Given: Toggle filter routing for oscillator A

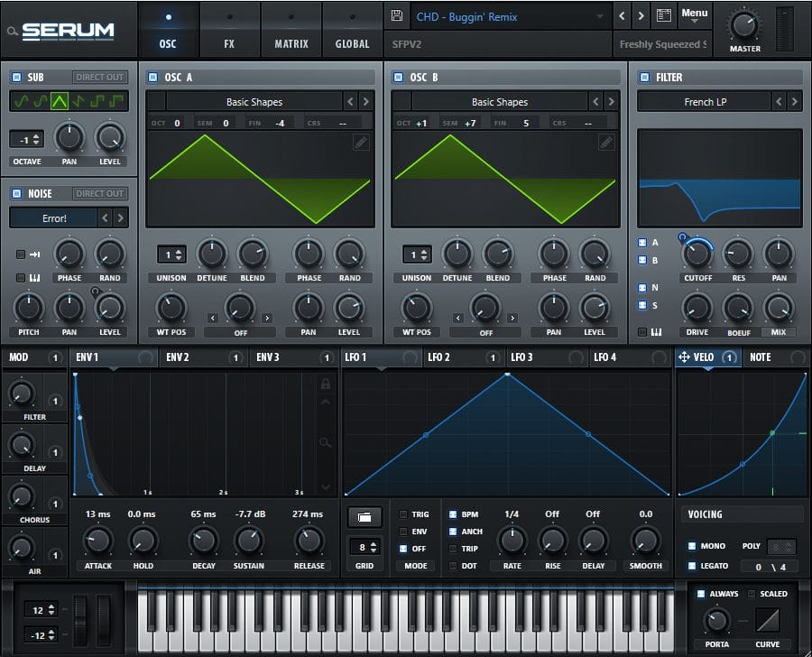Looking at the screenshot, I should 642,243.
